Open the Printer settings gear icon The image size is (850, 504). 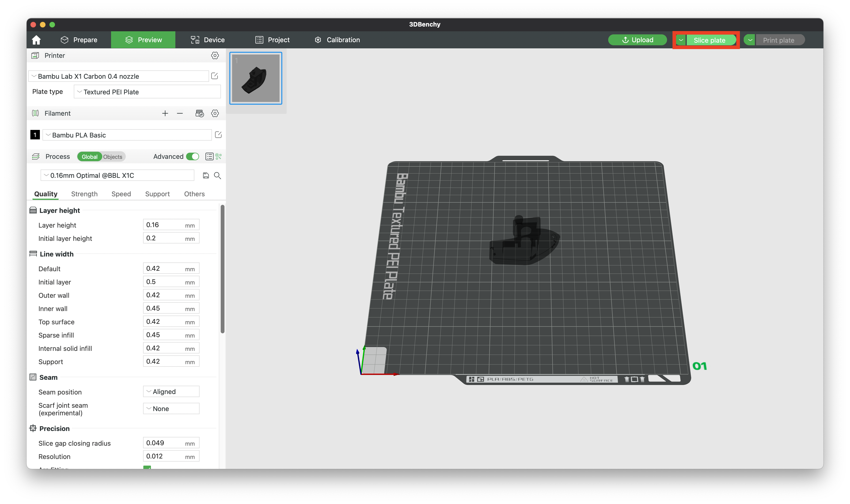215,55
